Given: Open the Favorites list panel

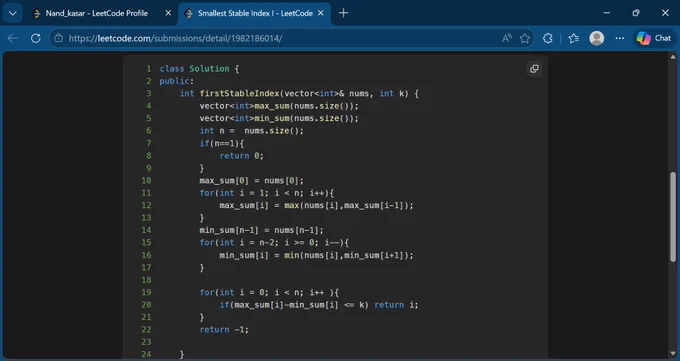Looking at the screenshot, I should click(574, 38).
